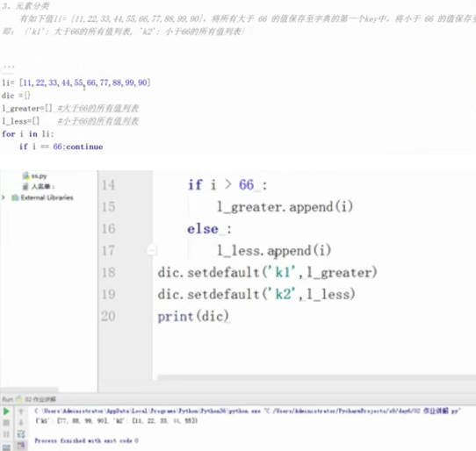Viewport: 476px width, 451px height.
Task: Click the dictionary output line in console
Action: point(116,420)
